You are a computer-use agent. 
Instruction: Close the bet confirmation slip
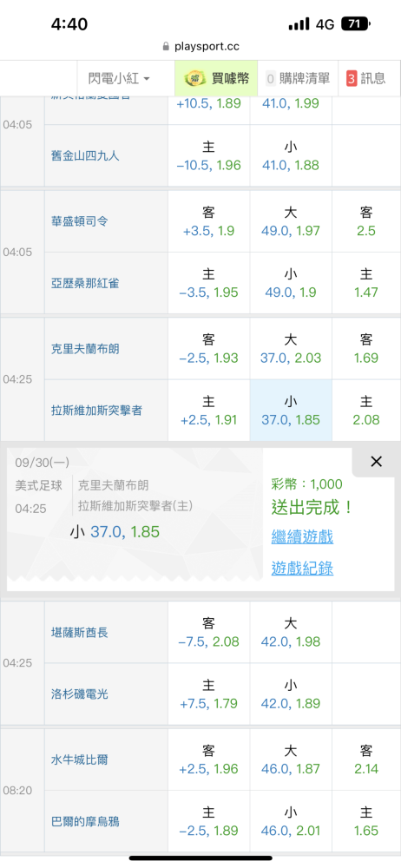(x=376, y=462)
